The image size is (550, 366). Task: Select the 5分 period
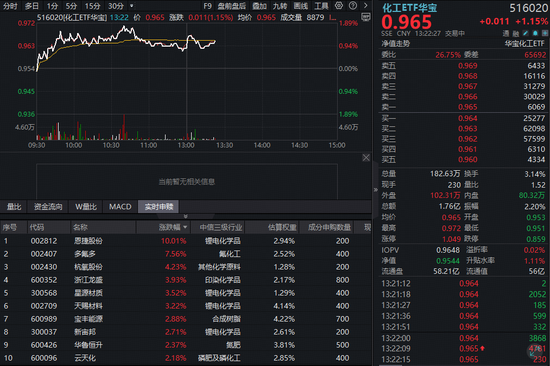pos(71,6)
